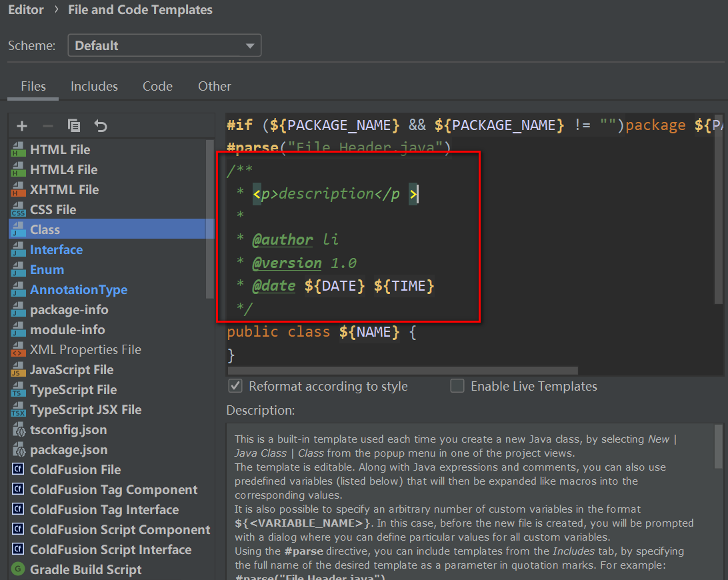The image size is (728, 580).
Task: Click the plus icon to create template
Action: point(22,126)
